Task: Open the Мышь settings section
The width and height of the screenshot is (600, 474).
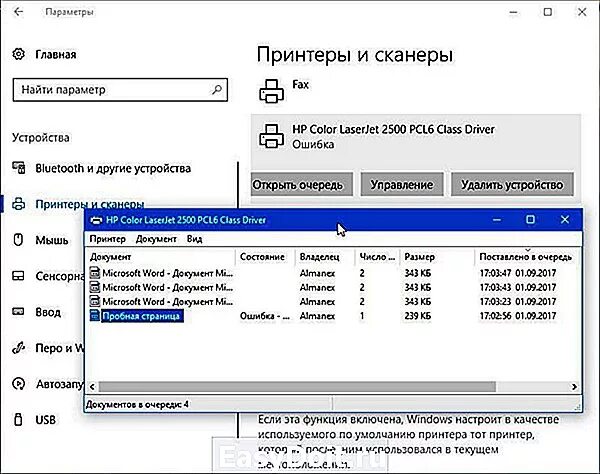Action: tap(52, 240)
